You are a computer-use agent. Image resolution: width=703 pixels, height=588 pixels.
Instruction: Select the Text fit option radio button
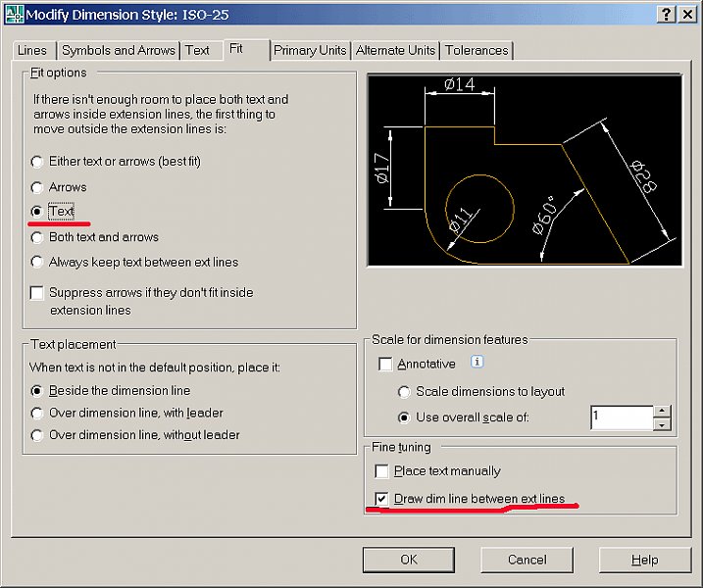click(x=36, y=212)
